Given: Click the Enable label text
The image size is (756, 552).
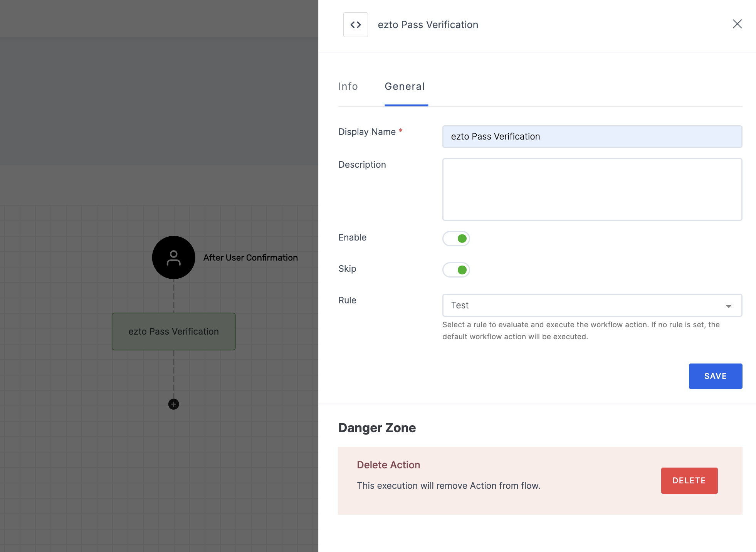Looking at the screenshot, I should coord(353,237).
